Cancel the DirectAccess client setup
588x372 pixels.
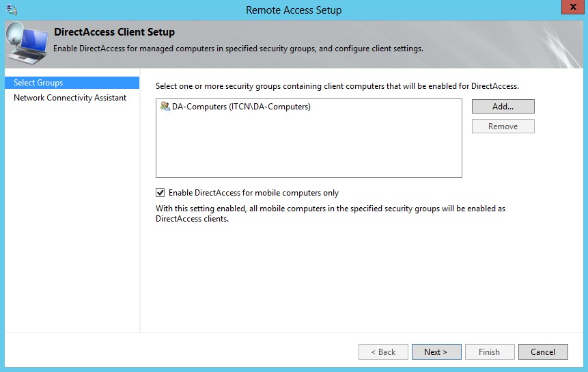(543, 352)
